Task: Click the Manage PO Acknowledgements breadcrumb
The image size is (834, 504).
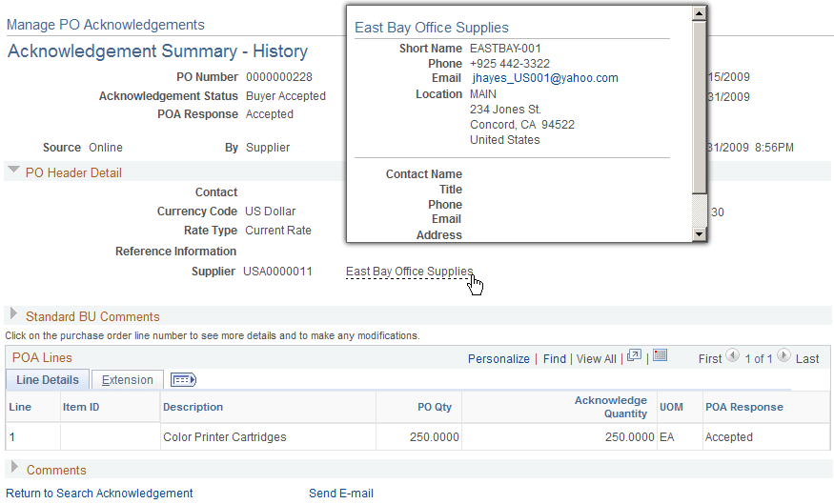Action: [x=105, y=25]
